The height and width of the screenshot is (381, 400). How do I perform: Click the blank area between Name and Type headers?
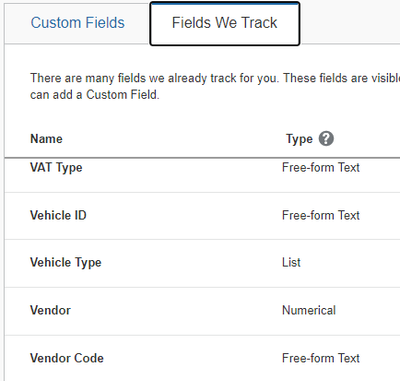click(x=173, y=139)
